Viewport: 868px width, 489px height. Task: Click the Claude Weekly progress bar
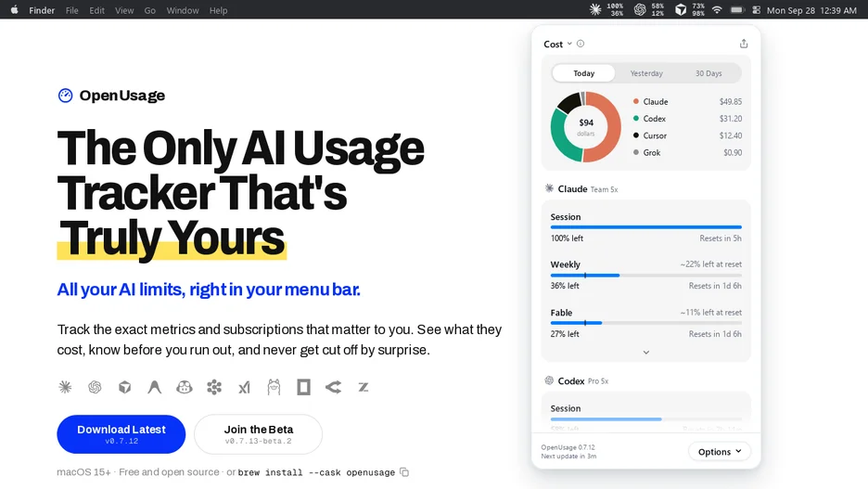[646, 276]
